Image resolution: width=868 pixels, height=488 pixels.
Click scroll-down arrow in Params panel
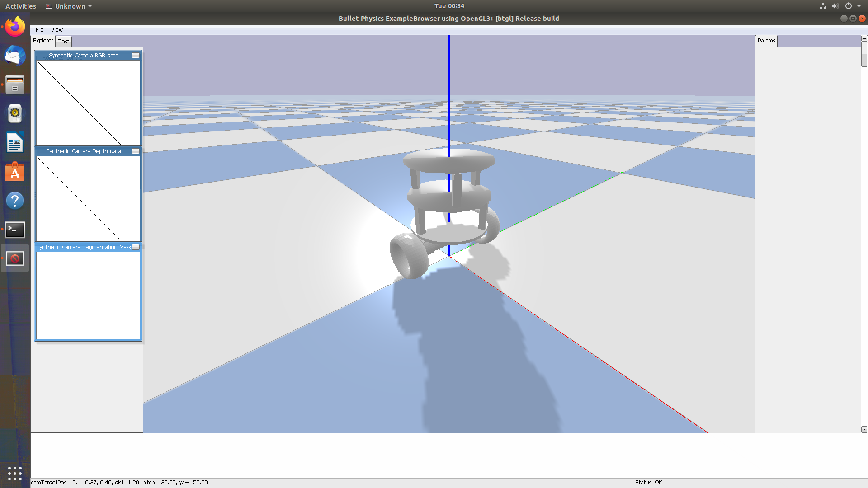point(864,429)
